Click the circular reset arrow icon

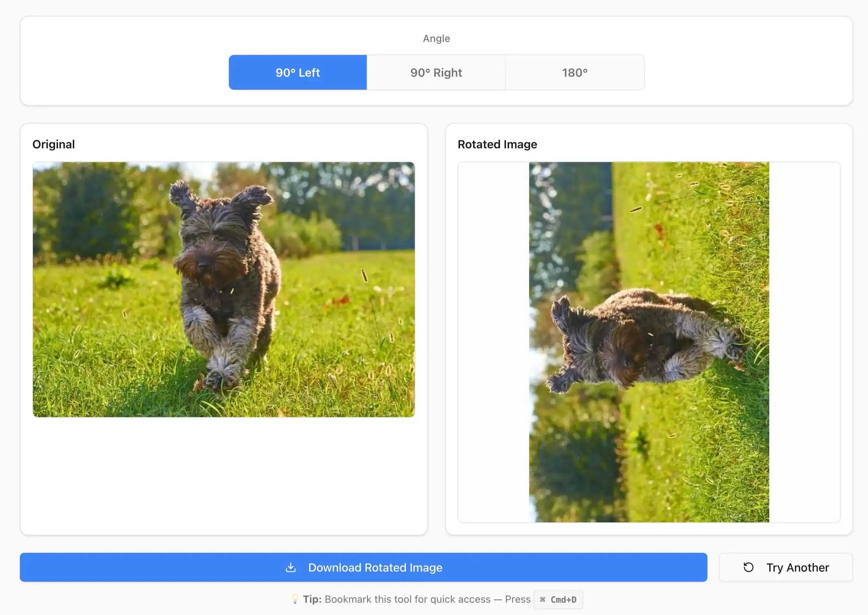tap(748, 567)
